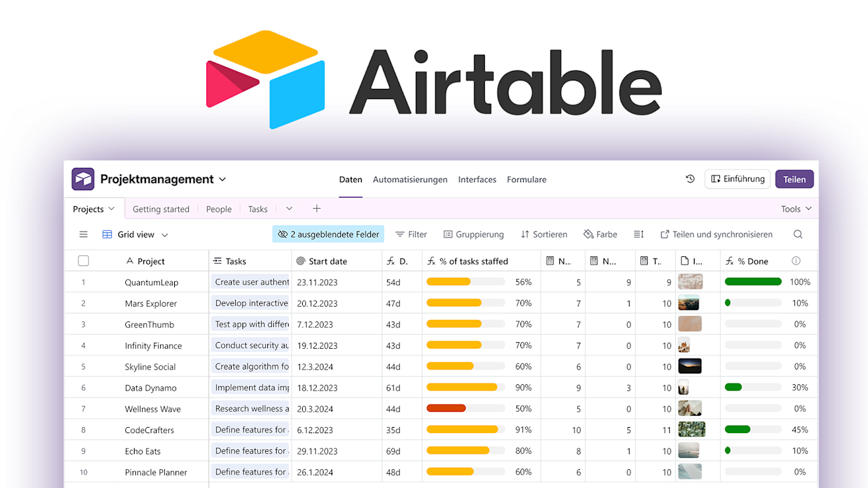Switch to the Formulare tab
The image size is (868, 488).
coord(526,179)
